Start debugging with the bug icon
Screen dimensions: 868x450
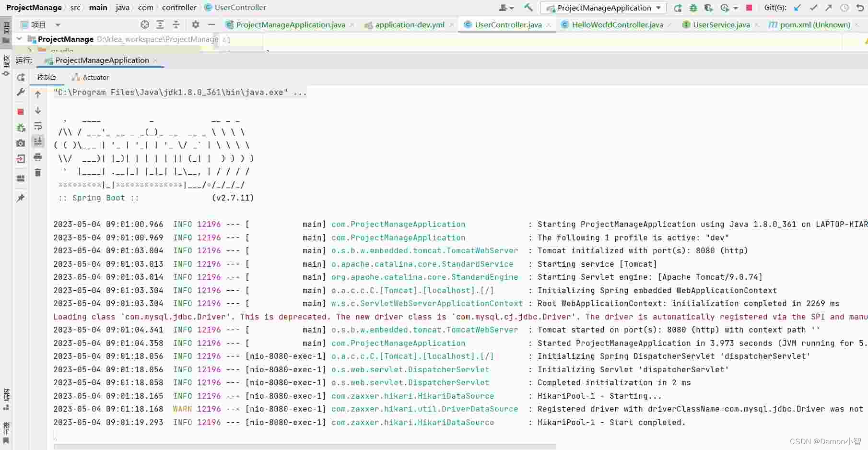pyautogui.click(x=693, y=8)
